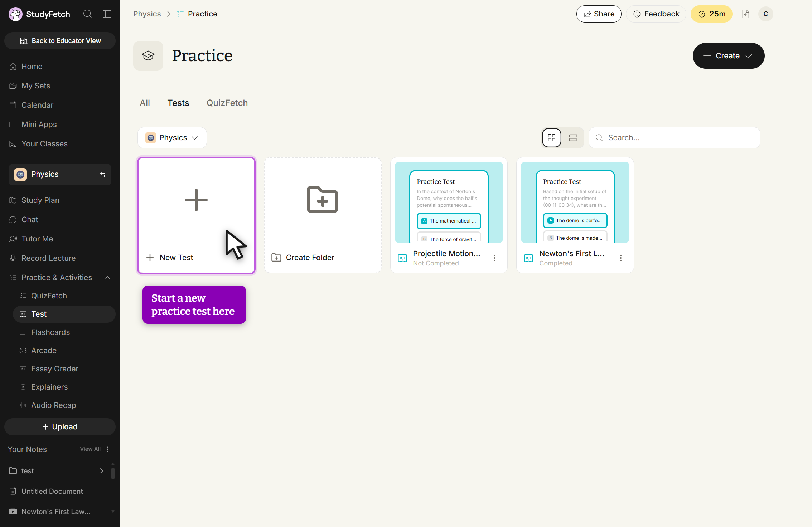Open the Projectile Motion test thumbnail
This screenshot has height=527, width=812.
449,202
